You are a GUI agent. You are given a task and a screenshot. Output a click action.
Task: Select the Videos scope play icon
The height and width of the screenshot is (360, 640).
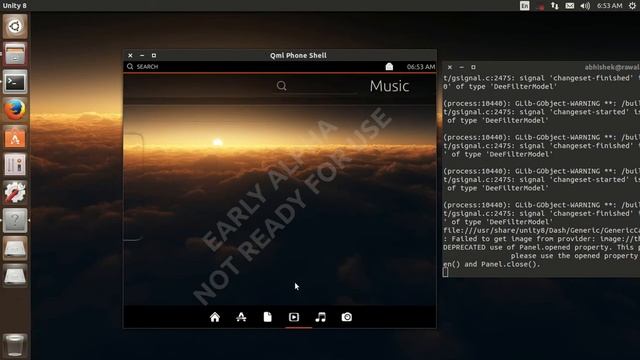point(294,317)
